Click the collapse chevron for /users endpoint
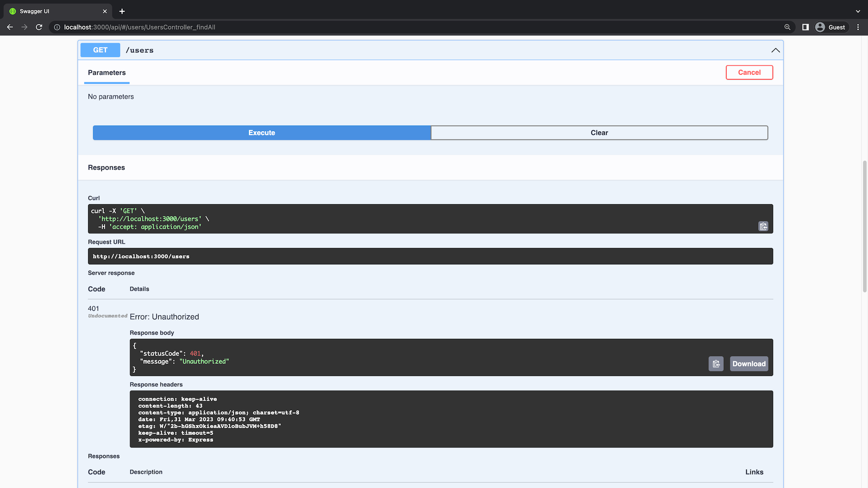This screenshot has height=488, width=868. point(775,50)
